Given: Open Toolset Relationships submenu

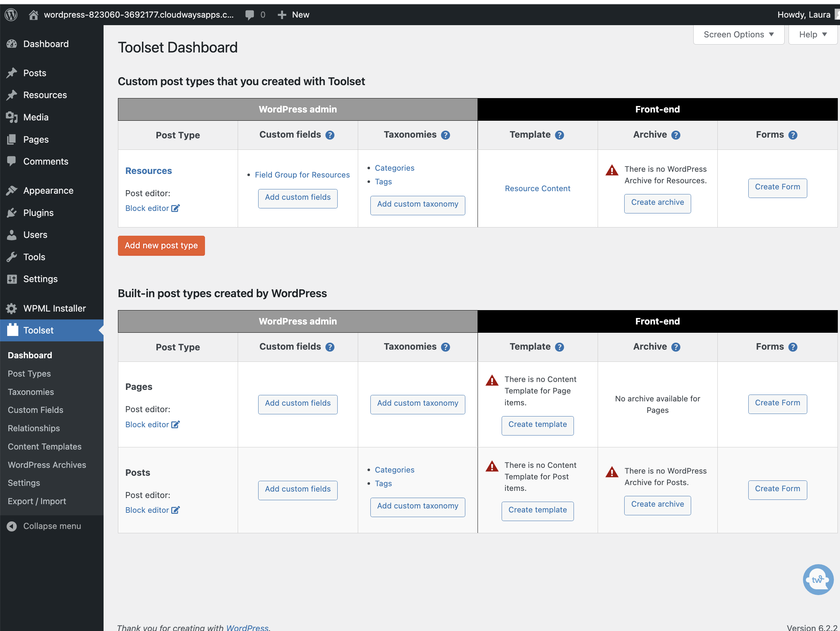Looking at the screenshot, I should click(34, 428).
